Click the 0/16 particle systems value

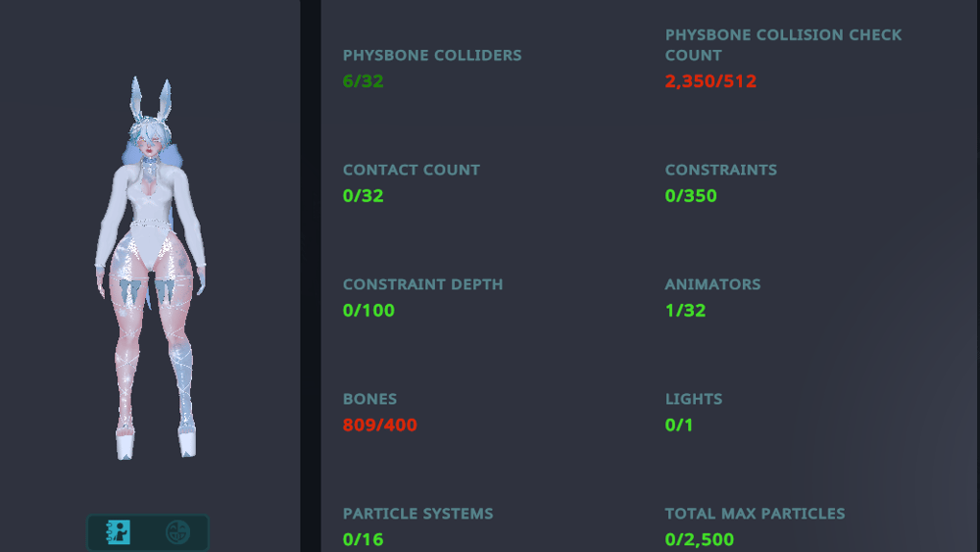[364, 539]
